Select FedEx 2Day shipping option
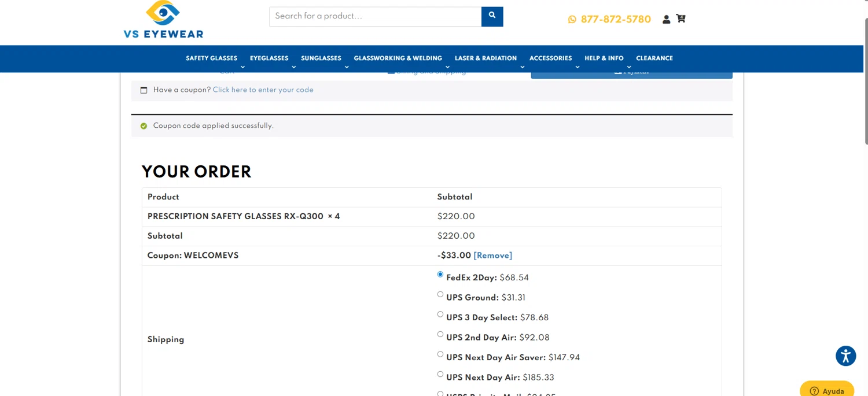Screen dimensions: 868x396 point(440,275)
